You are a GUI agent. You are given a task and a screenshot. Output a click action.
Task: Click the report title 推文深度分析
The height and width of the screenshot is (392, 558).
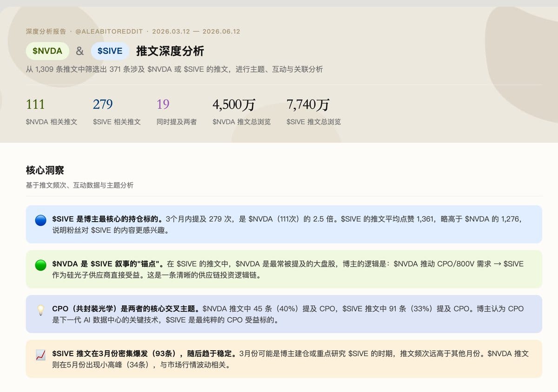170,51
